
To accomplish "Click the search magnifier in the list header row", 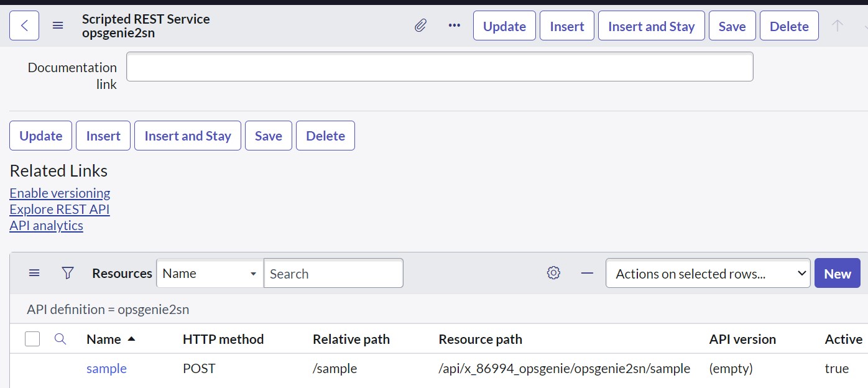I will tap(60, 339).
